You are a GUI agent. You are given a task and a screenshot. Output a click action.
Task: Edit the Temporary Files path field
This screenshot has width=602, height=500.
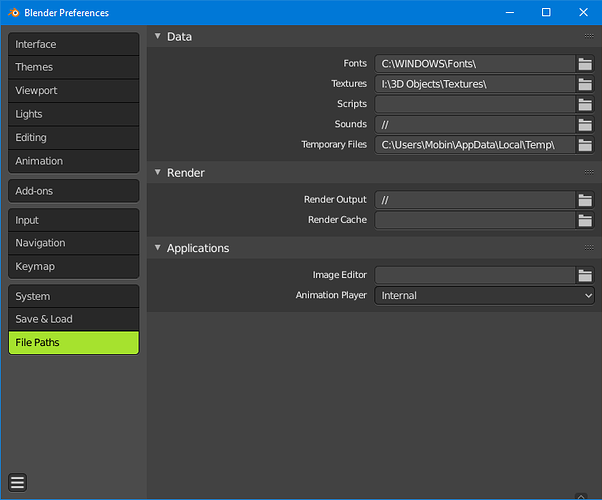[475, 145]
